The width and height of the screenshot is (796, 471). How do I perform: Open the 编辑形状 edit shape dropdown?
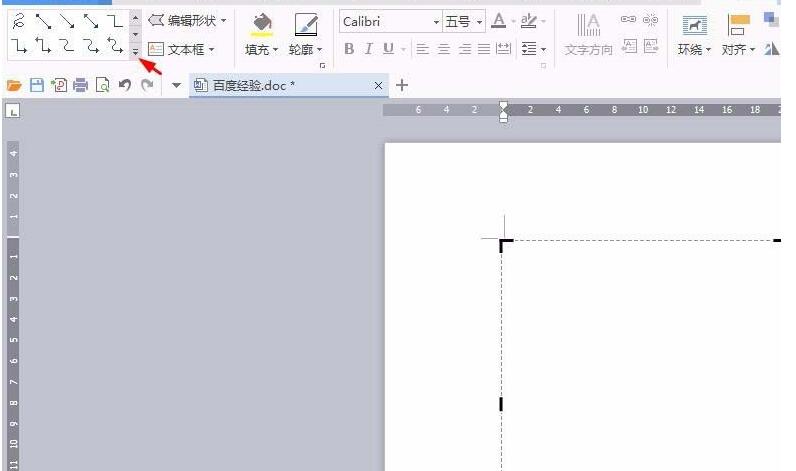pos(187,21)
